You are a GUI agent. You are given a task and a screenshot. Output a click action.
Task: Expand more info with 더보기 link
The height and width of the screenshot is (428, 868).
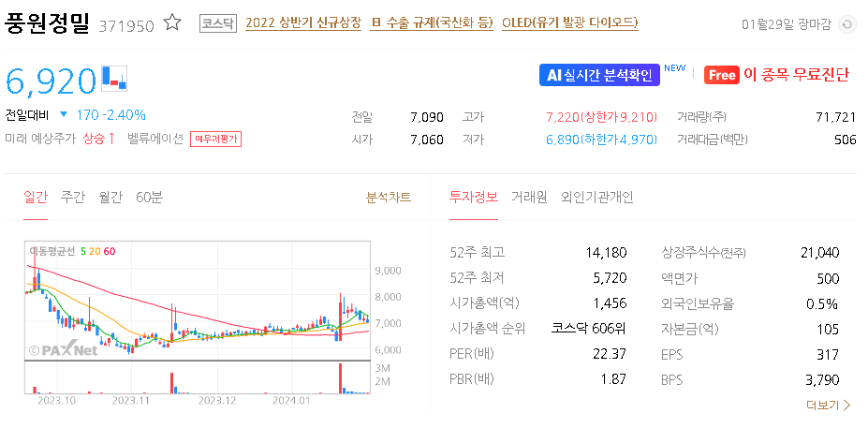828,406
